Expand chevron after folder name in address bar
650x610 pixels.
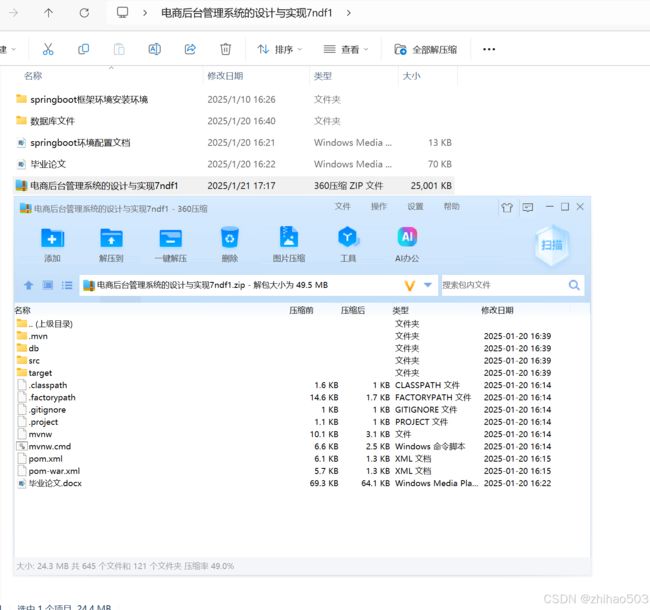[349, 13]
